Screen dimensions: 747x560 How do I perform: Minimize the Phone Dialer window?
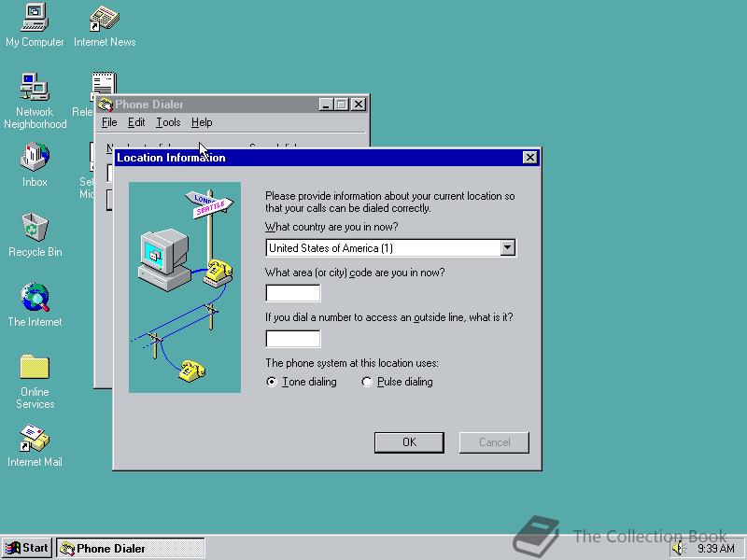tap(326, 105)
